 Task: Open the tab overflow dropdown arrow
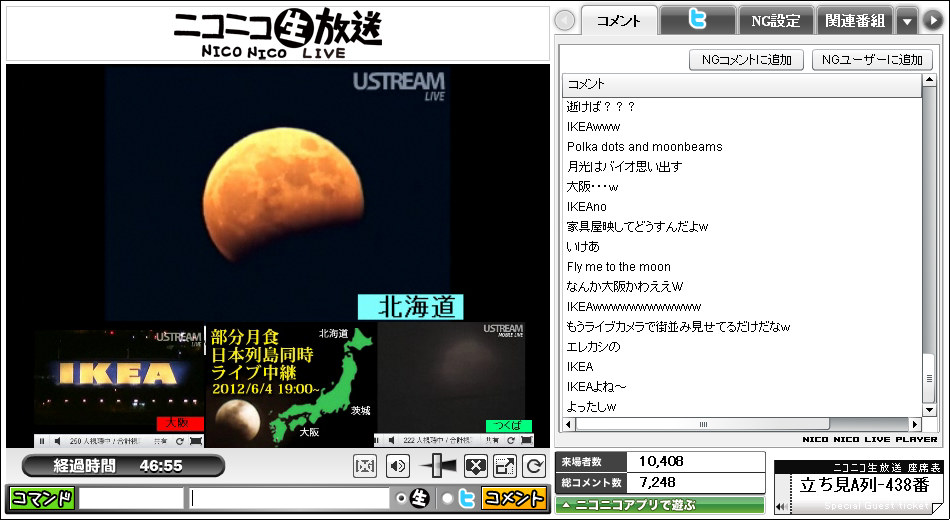pyautogui.click(x=907, y=21)
